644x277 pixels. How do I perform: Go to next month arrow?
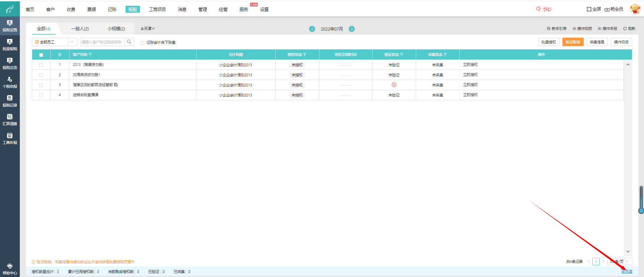[352, 29]
